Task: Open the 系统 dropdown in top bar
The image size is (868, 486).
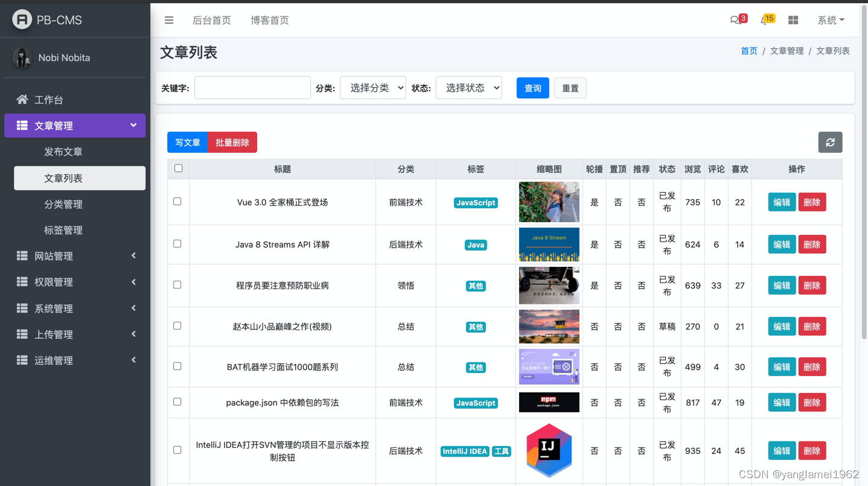Action: tap(831, 20)
